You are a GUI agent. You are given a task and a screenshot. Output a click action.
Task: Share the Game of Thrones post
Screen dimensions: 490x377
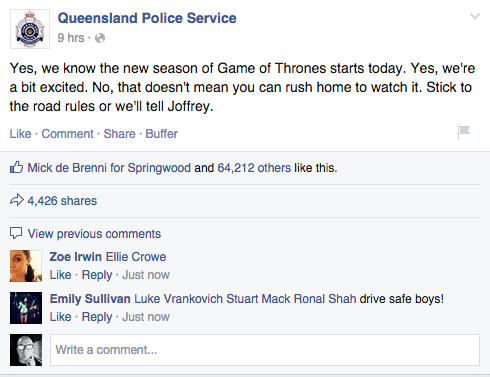click(119, 134)
